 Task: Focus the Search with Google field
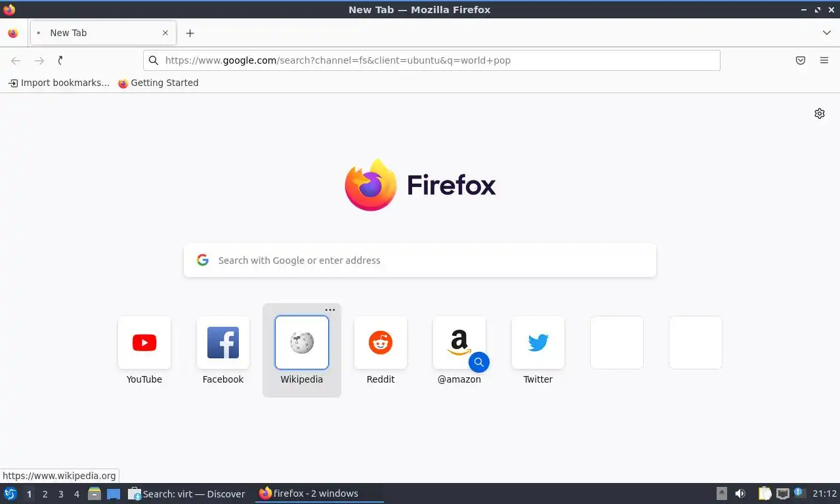(420, 261)
